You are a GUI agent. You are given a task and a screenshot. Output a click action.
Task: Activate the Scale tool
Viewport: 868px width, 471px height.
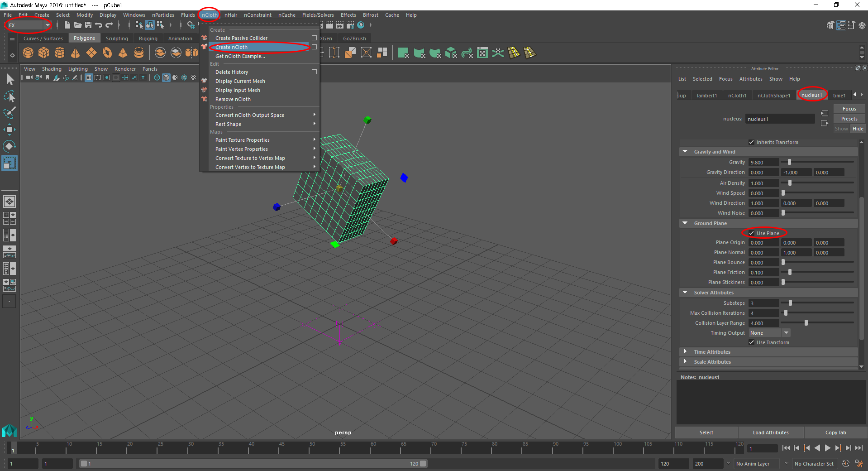(x=10, y=163)
